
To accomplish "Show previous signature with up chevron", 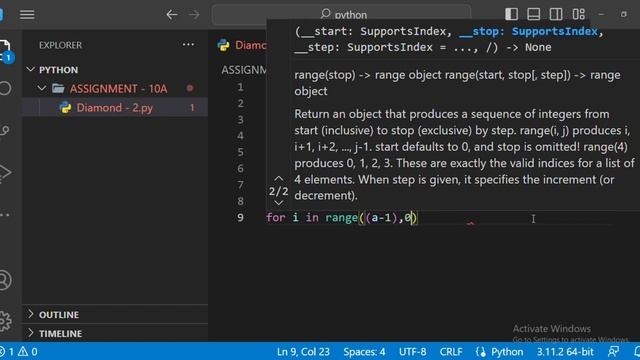I will (278, 179).
